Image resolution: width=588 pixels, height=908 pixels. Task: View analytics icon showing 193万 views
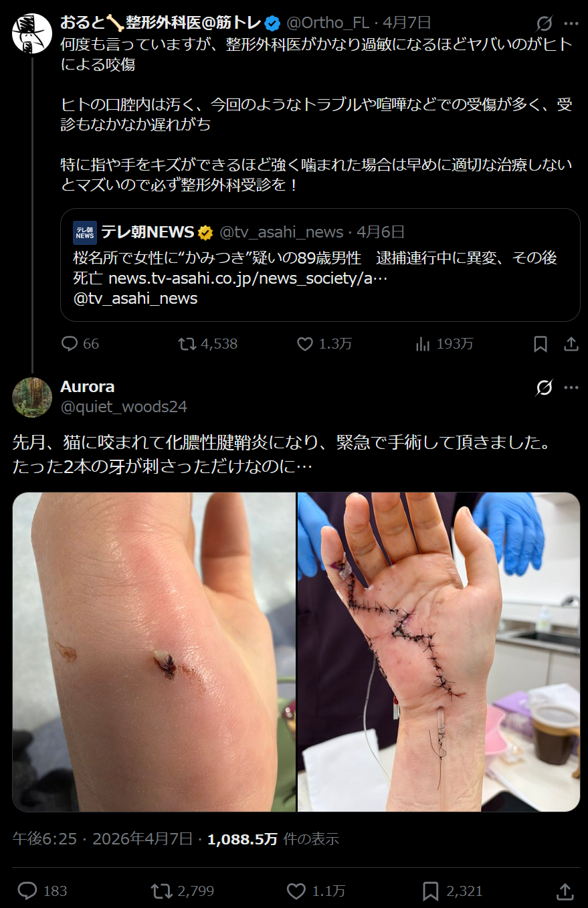click(x=423, y=344)
